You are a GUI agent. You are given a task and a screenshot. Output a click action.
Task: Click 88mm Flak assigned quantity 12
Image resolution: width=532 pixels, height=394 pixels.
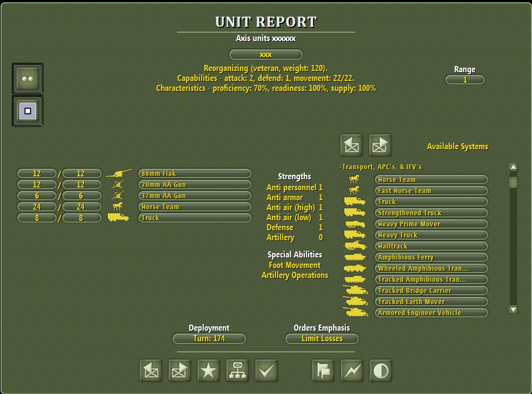37,173
